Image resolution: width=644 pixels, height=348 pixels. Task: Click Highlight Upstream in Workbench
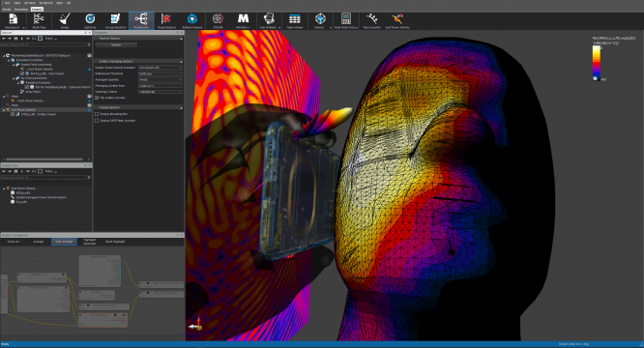[89, 242]
